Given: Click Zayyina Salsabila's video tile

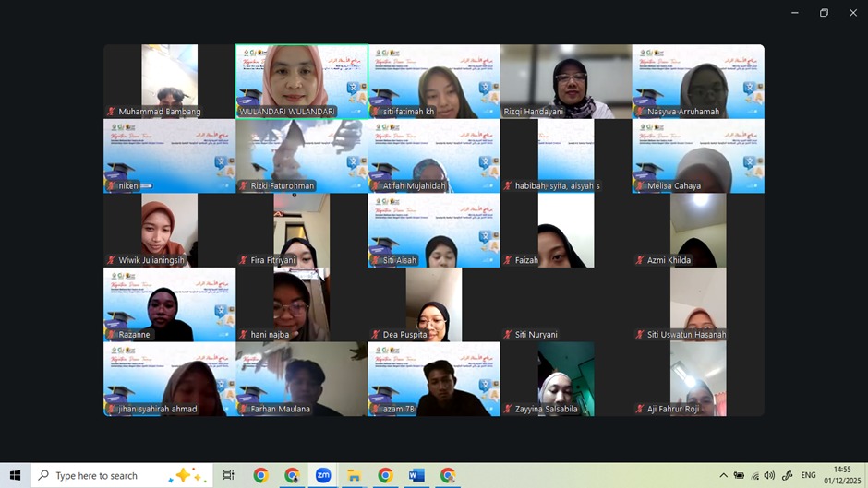Looking at the screenshot, I should [566, 378].
